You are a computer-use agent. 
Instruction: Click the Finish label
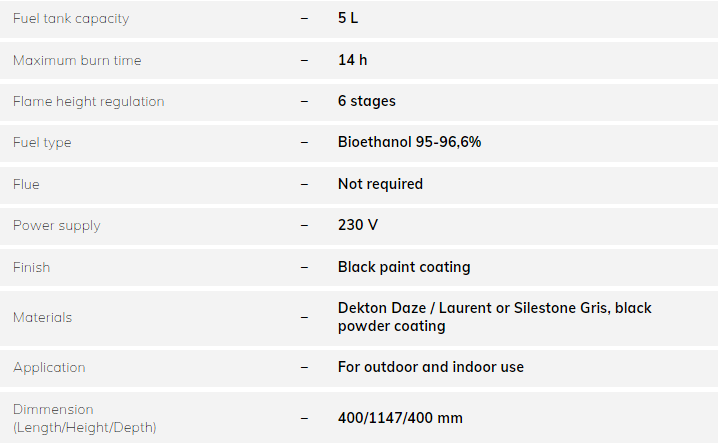pos(31,267)
